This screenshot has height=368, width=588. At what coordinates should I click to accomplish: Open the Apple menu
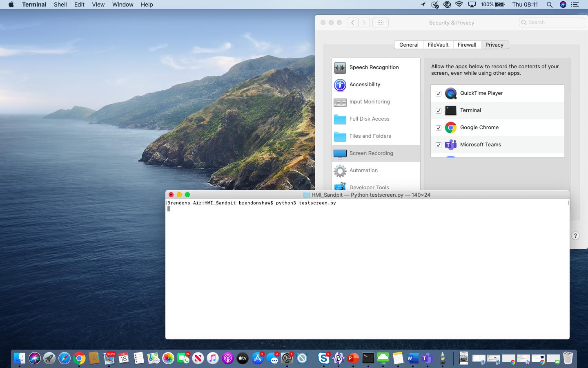click(11, 4)
